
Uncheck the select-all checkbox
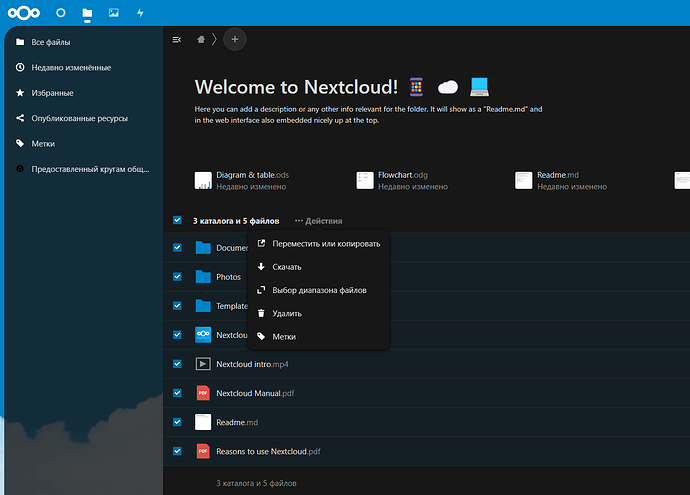pos(177,220)
